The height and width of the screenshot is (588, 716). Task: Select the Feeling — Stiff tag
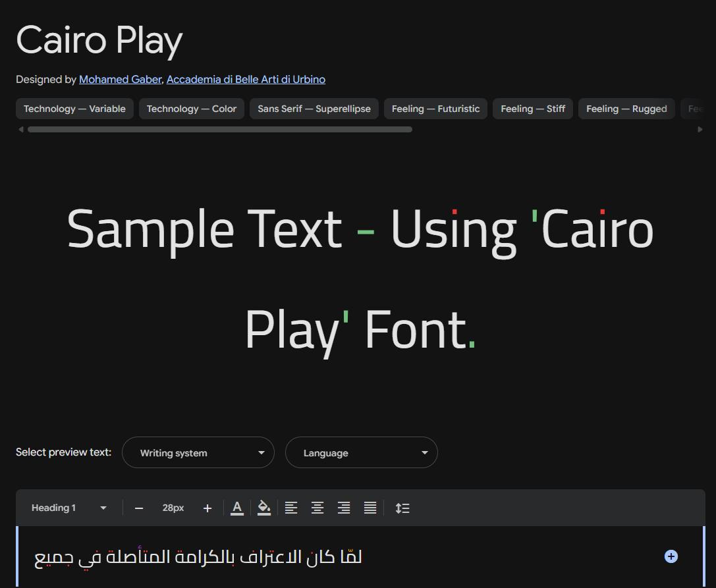(x=533, y=109)
